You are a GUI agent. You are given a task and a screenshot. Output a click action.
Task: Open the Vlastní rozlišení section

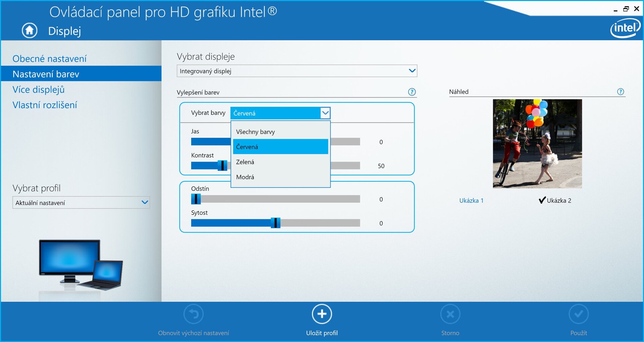[x=45, y=105]
